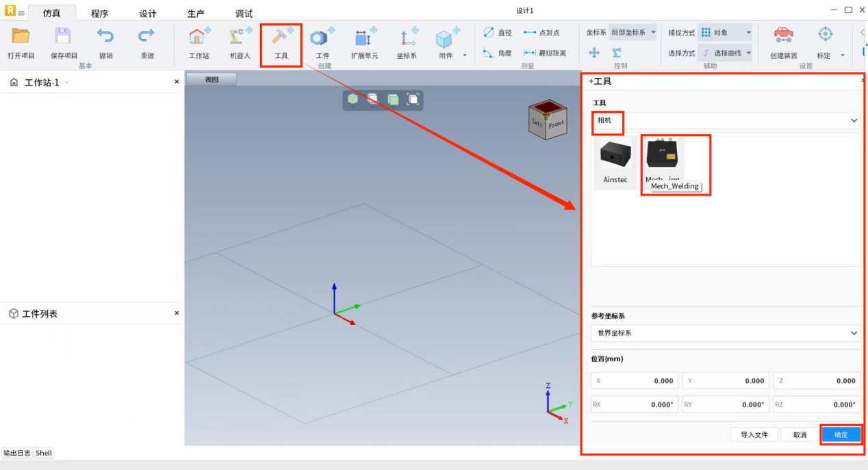Expand the reference coordinate system 世界坐标系 dropdown
Image resolution: width=868 pixels, height=470 pixels.
coord(725,333)
